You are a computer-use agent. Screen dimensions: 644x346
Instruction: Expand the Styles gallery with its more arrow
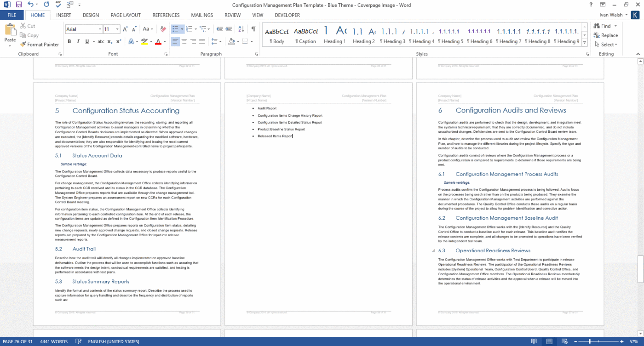click(x=584, y=43)
